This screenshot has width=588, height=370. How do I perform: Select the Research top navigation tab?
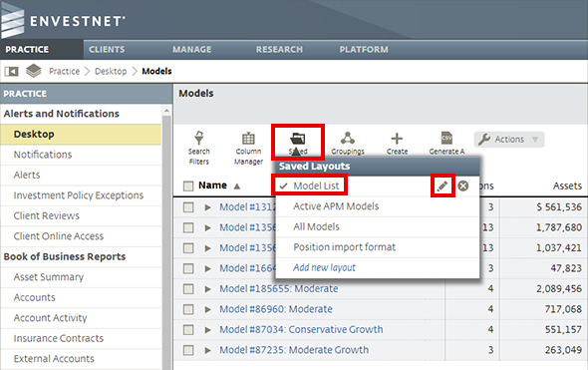pos(279,50)
